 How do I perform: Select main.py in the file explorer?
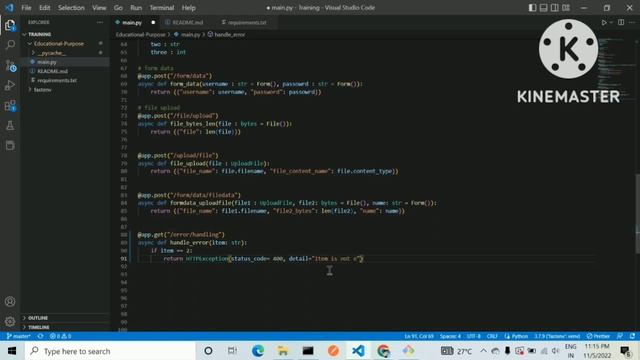tap(65, 62)
